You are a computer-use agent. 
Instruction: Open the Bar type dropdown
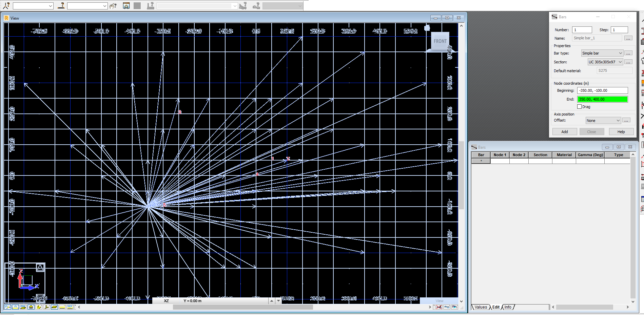[x=620, y=53]
